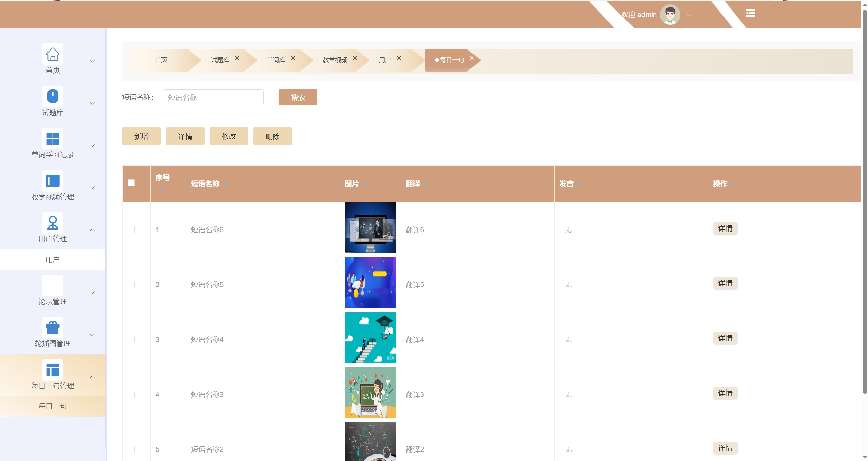
Task: Sort by 图片 column arrows
Action: click(x=365, y=184)
